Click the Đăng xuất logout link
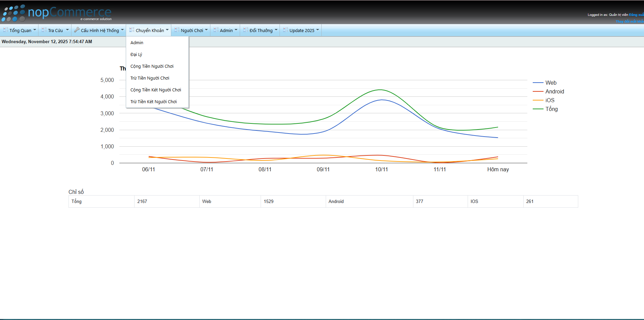The width and height of the screenshot is (644, 320). (636, 15)
